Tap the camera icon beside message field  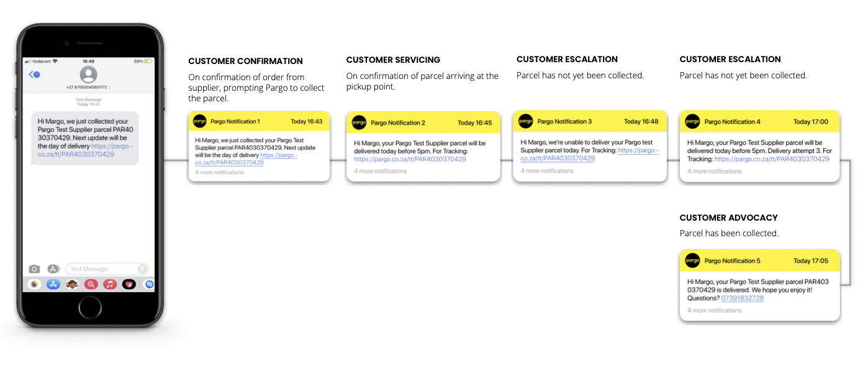tap(35, 269)
